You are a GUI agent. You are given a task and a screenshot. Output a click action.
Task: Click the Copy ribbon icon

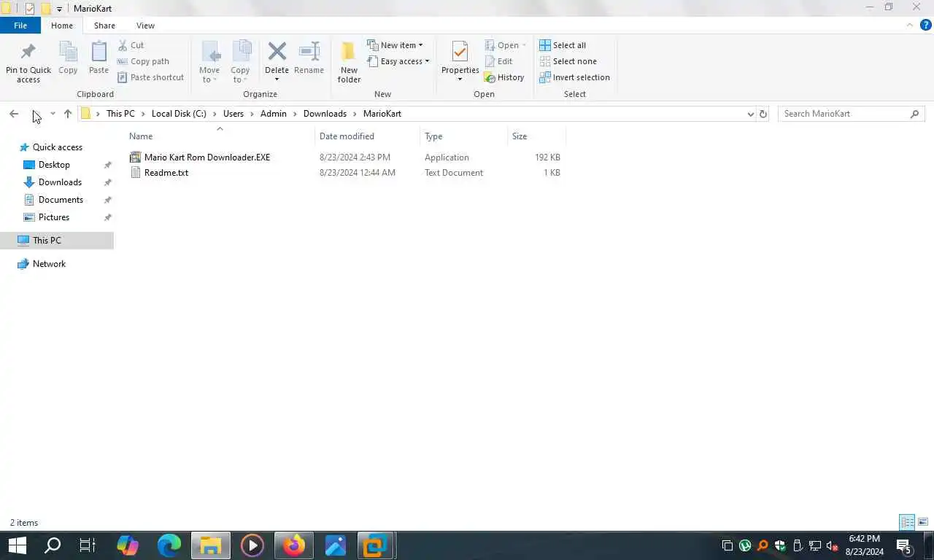pyautogui.click(x=68, y=52)
